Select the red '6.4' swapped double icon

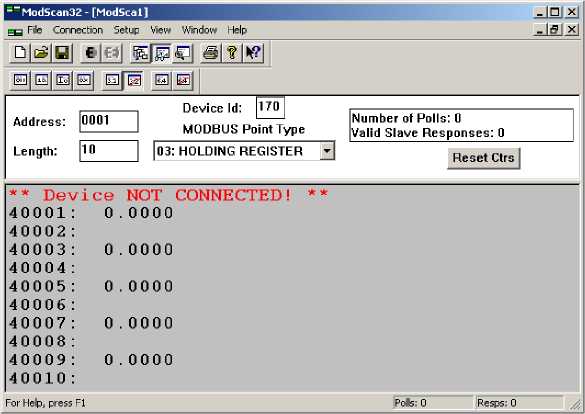pyautogui.click(x=183, y=80)
